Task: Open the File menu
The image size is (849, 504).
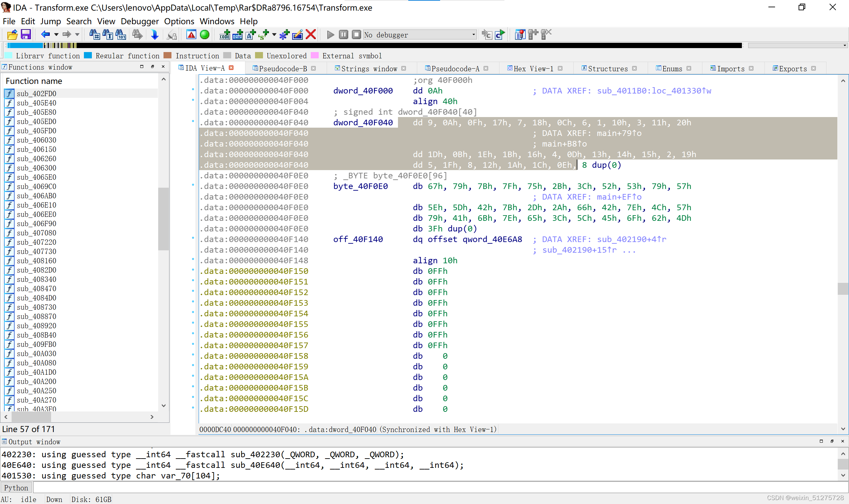Action: tap(9, 22)
